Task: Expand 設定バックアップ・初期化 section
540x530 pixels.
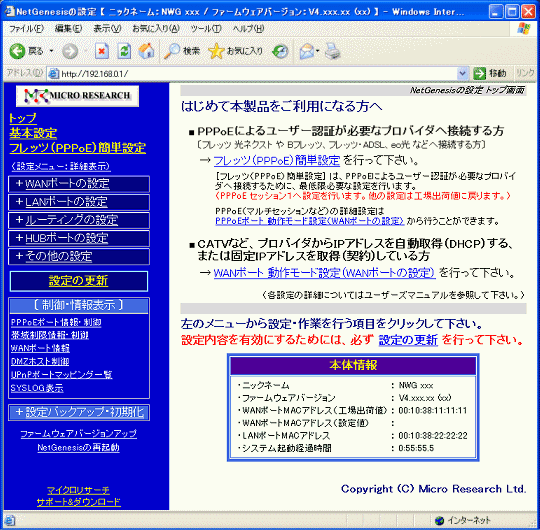Action: click(79, 412)
